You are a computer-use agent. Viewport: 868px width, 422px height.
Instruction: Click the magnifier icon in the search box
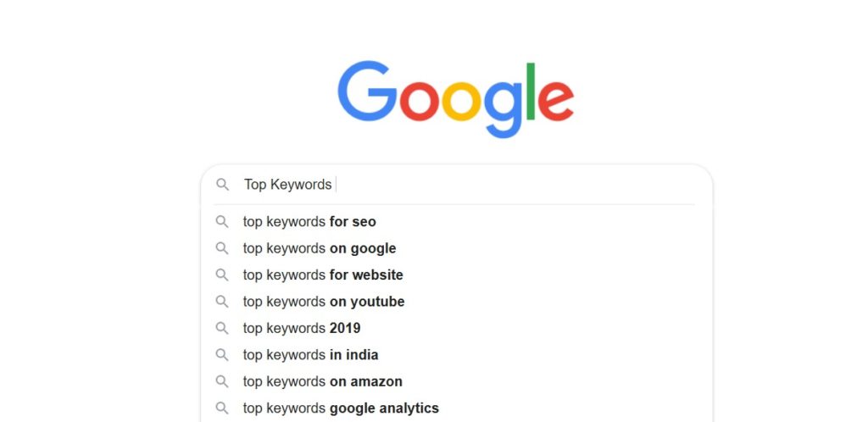(222, 184)
